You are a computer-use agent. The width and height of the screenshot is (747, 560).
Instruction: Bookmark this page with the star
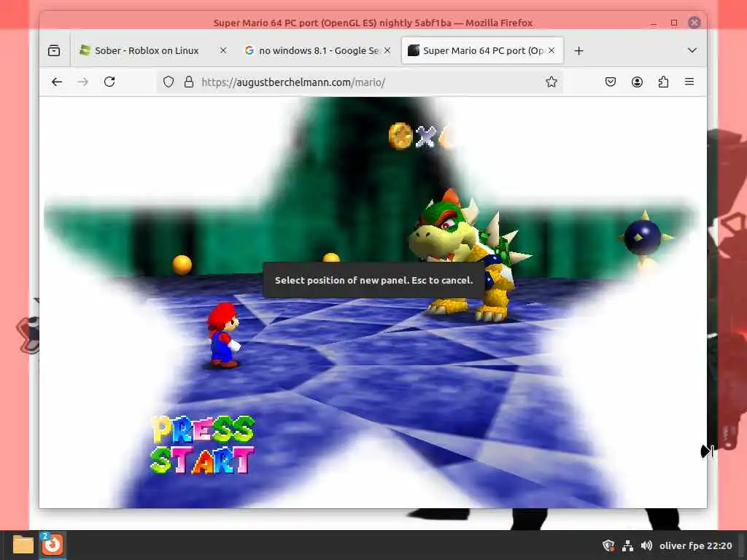551,82
